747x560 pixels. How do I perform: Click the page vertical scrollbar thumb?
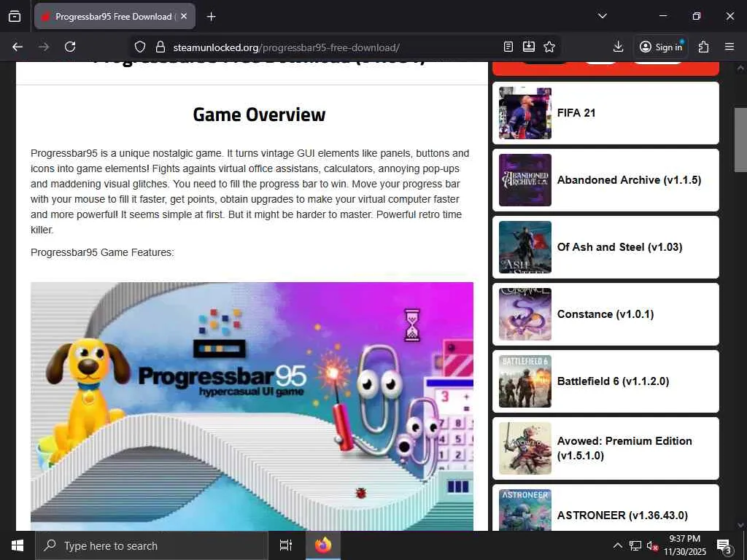coord(740,139)
